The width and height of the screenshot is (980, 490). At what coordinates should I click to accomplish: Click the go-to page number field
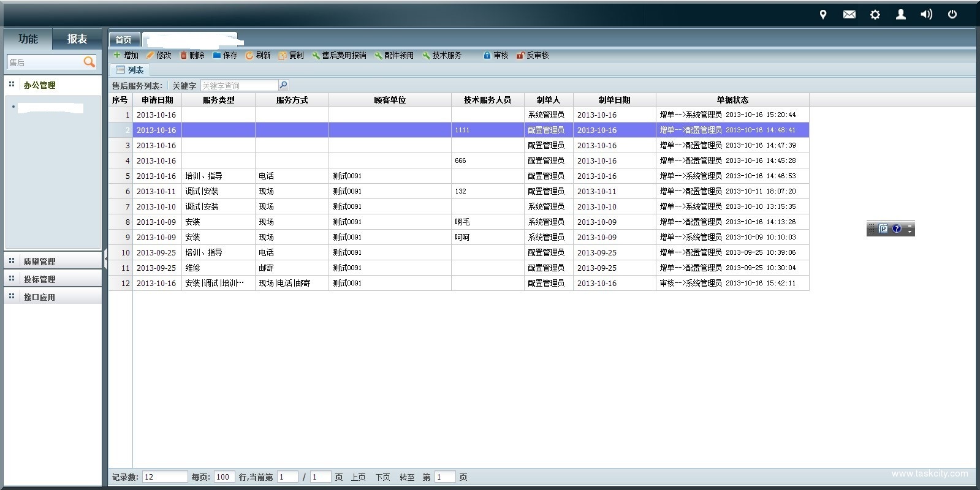(445, 477)
